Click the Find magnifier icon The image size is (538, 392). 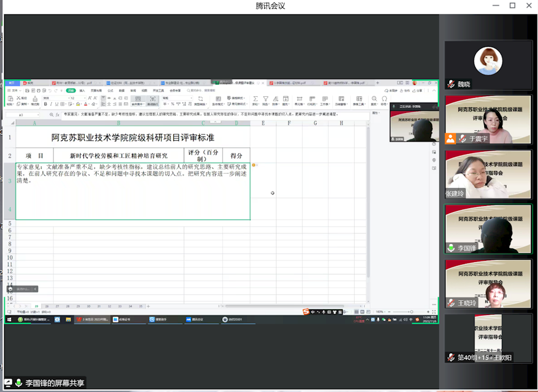click(374, 99)
